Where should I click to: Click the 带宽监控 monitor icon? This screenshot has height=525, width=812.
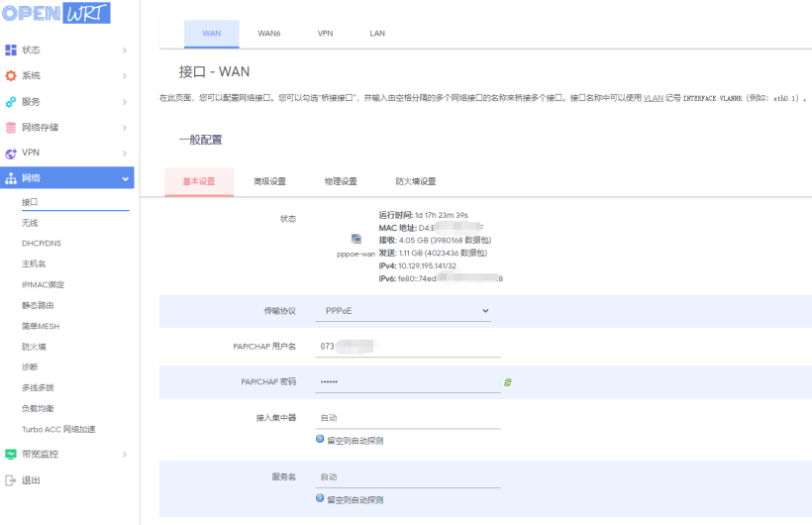point(11,454)
